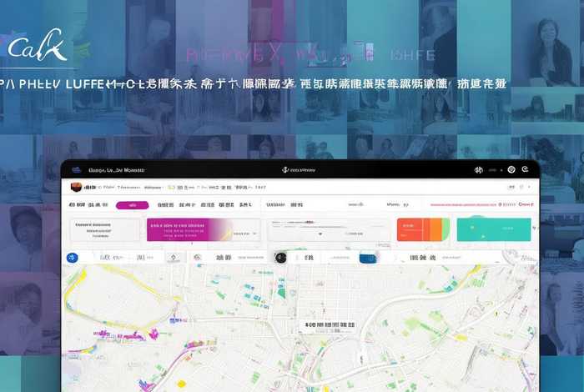Click the Calk script logo in the header
This screenshot has width=584, height=392.
38,45
